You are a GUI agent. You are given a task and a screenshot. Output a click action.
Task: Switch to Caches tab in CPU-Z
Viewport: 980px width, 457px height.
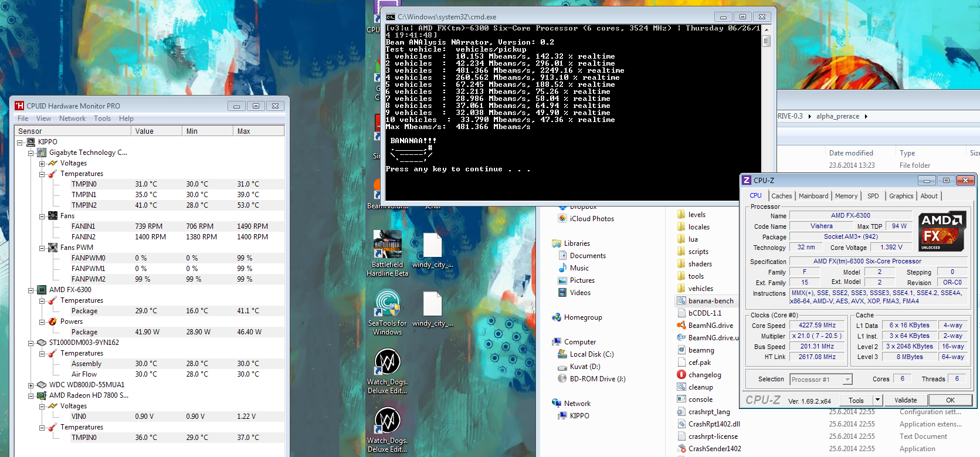pyautogui.click(x=782, y=196)
